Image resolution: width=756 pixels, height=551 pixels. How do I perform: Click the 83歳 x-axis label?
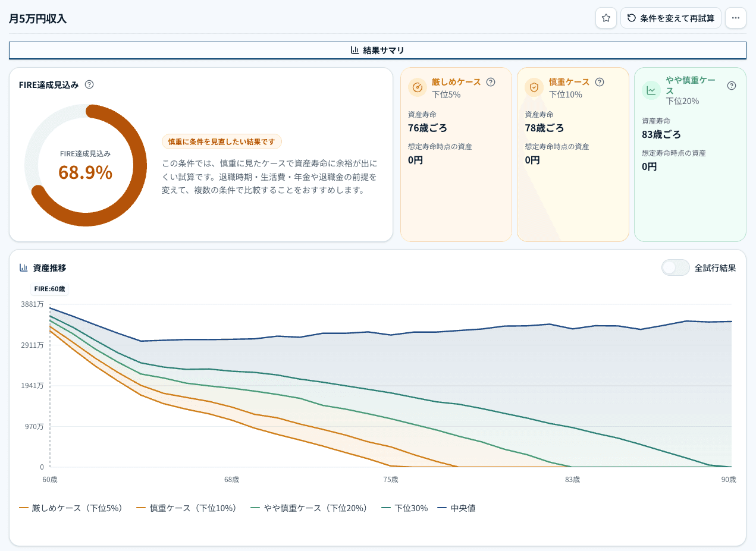pyautogui.click(x=572, y=479)
